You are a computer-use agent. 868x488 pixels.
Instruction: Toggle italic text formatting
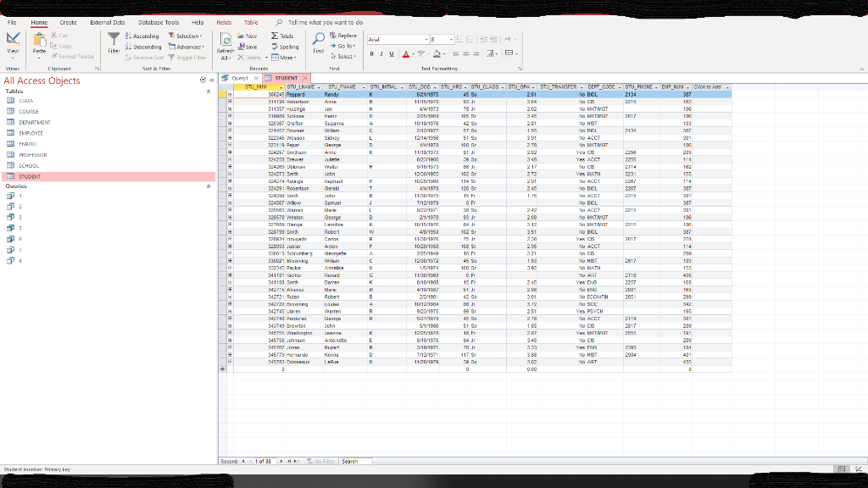pos(381,53)
